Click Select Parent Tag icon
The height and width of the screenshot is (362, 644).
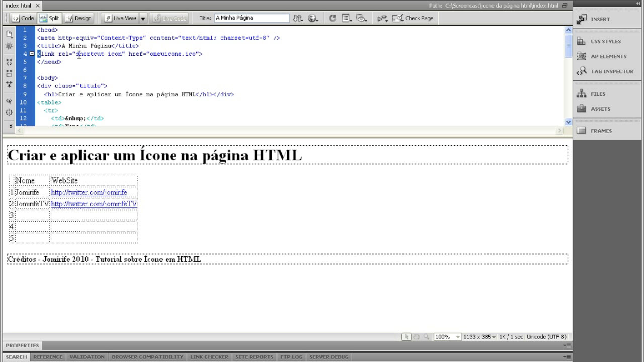[x=9, y=101]
